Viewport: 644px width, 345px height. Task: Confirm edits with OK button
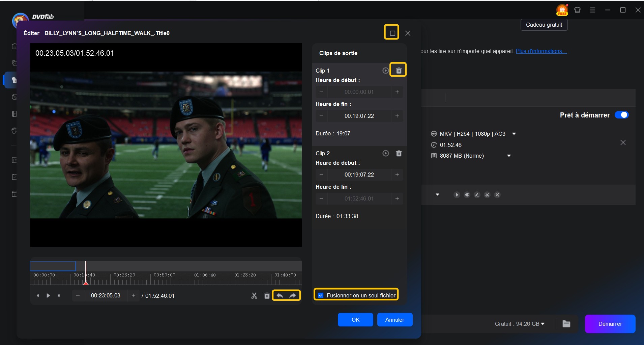[x=355, y=320]
